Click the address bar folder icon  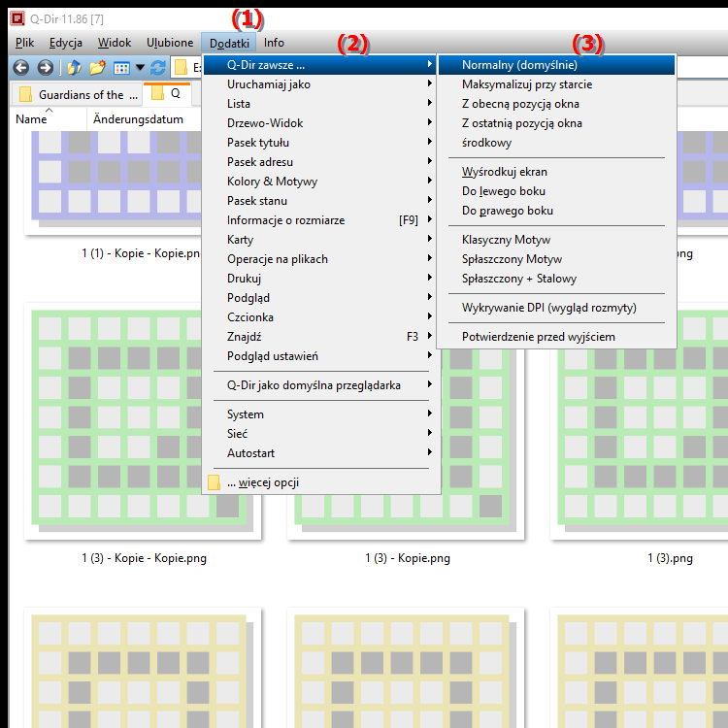pyautogui.click(x=182, y=68)
